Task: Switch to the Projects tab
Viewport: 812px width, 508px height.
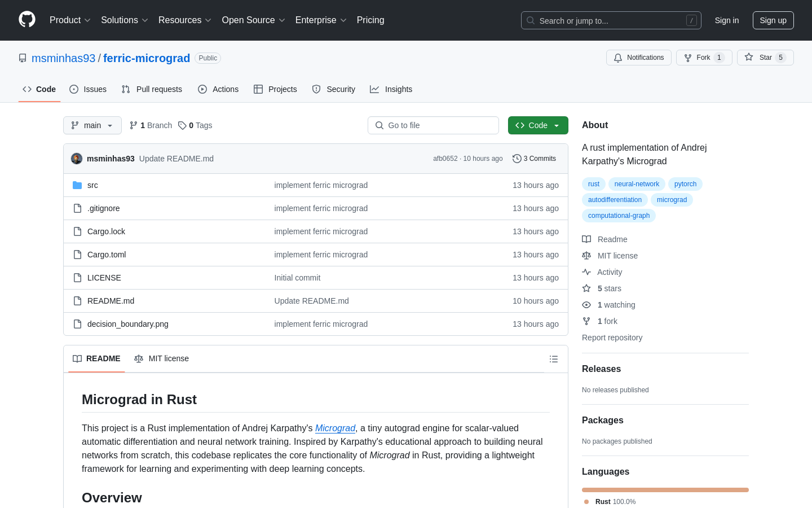Action: coord(275,89)
